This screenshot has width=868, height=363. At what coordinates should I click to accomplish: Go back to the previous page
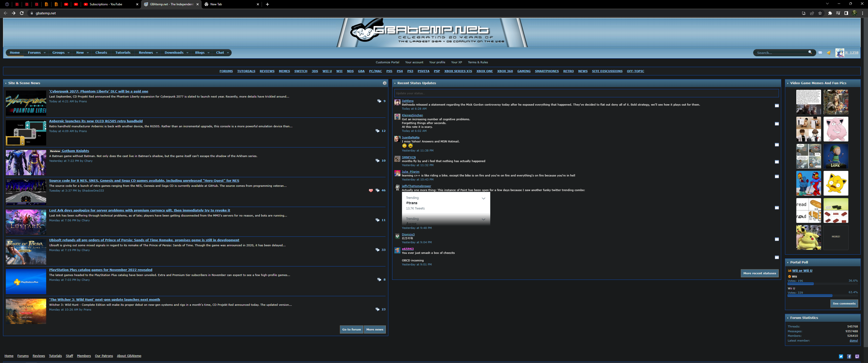pos(5,13)
